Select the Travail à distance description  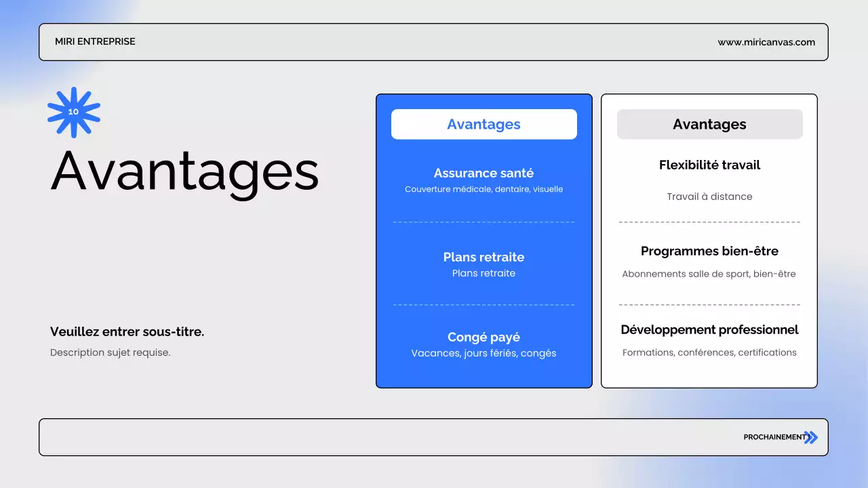click(x=709, y=197)
